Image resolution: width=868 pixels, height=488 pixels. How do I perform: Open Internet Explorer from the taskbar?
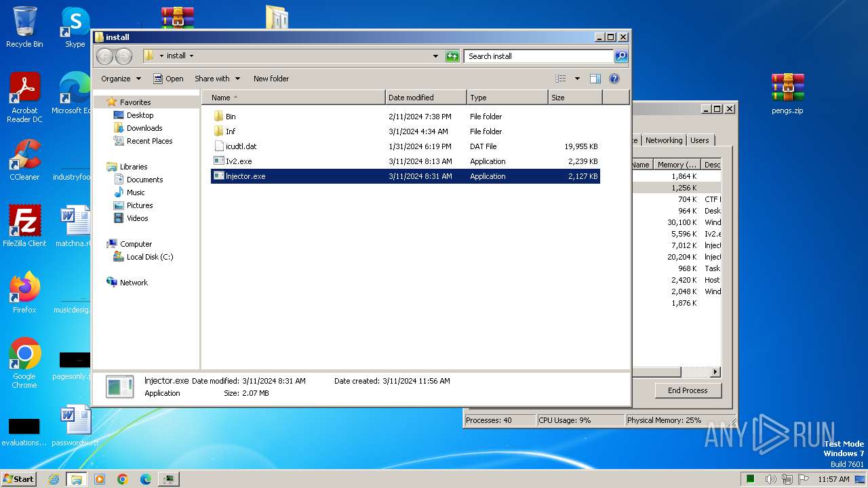click(x=54, y=479)
